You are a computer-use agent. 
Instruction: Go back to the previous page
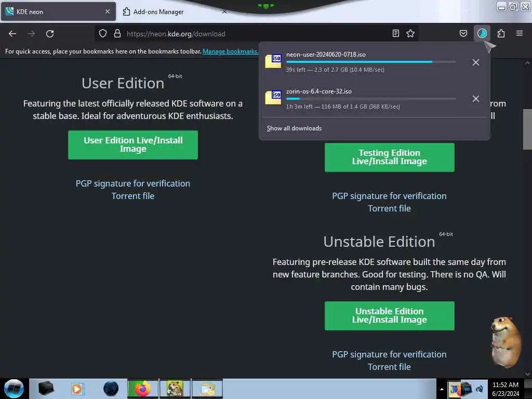(x=12, y=34)
